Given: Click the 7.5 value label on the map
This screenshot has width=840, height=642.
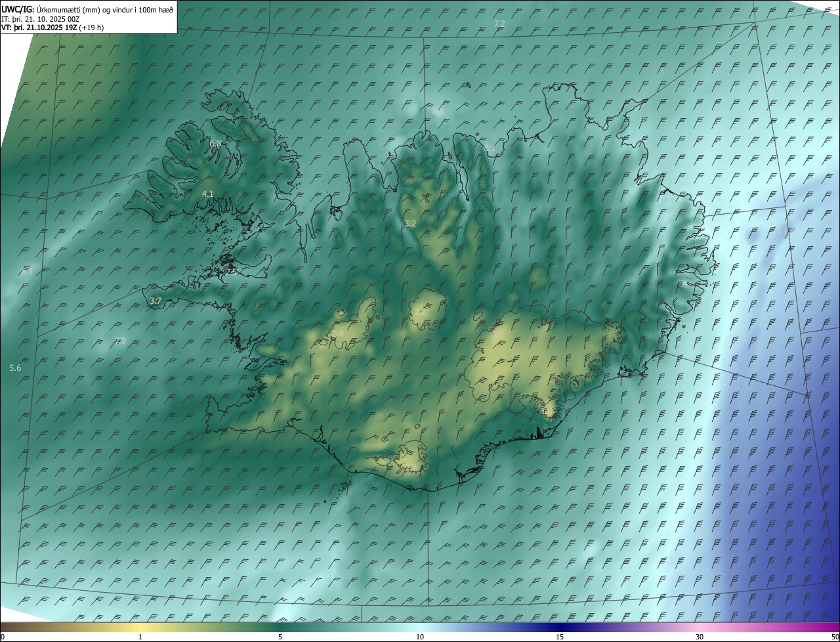Looking at the screenshot, I should [231, 271].
